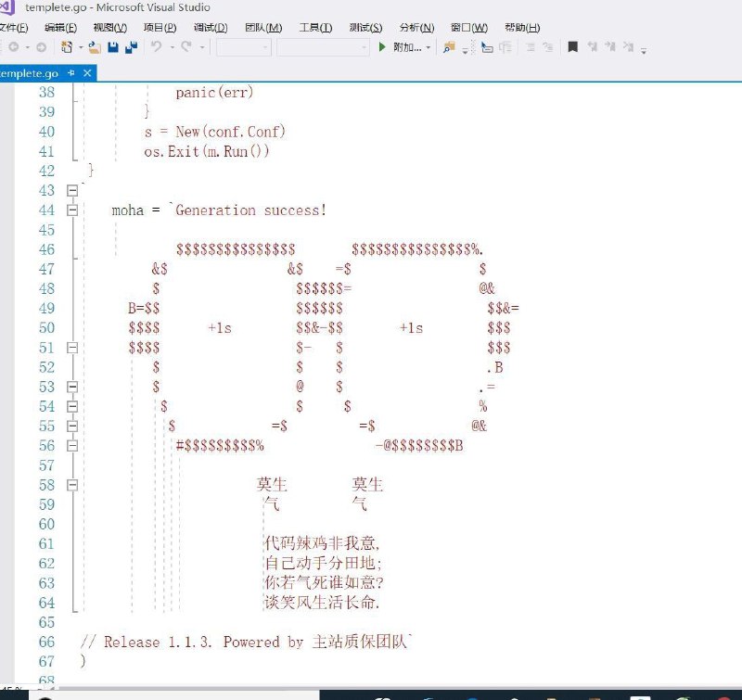
Task: Collapse the code region at line 43
Action: click(x=72, y=190)
